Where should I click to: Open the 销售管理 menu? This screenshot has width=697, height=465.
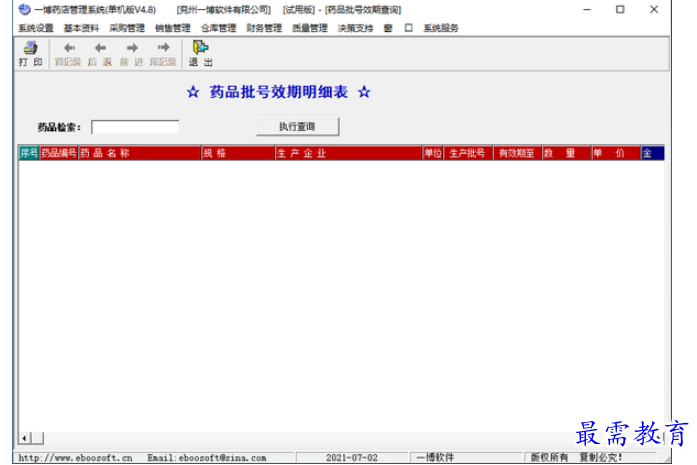coord(173,28)
